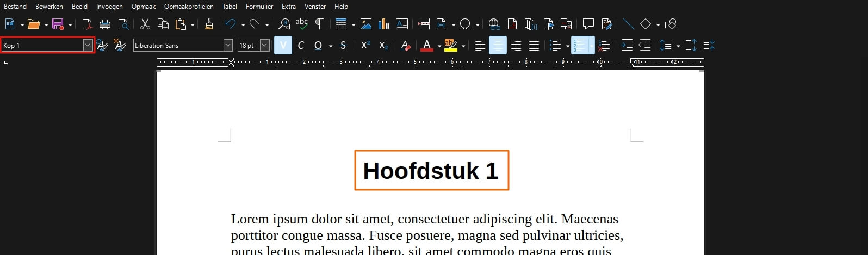Apply the yellow highlighting color

450,46
